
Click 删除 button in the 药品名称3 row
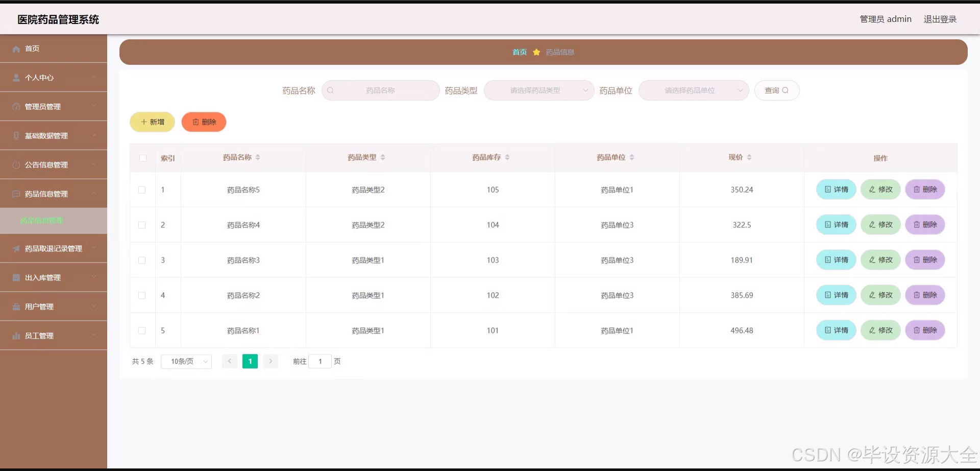pos(925,260)
